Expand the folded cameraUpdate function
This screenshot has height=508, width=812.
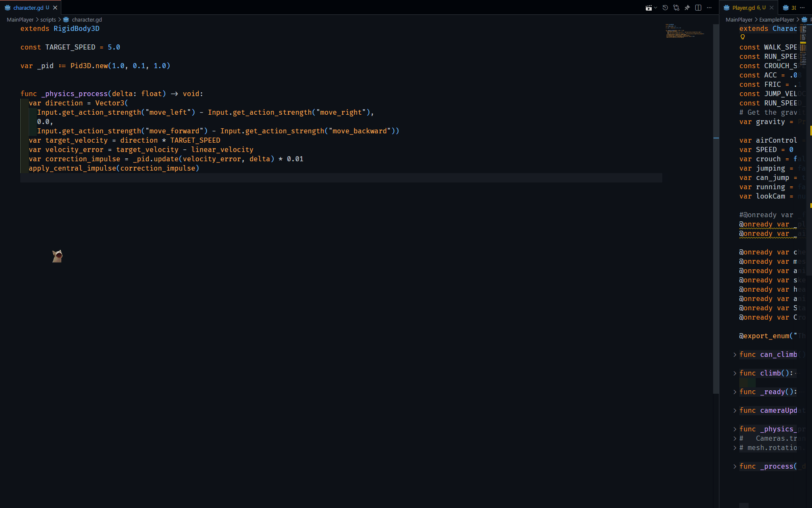click(735, 411)
